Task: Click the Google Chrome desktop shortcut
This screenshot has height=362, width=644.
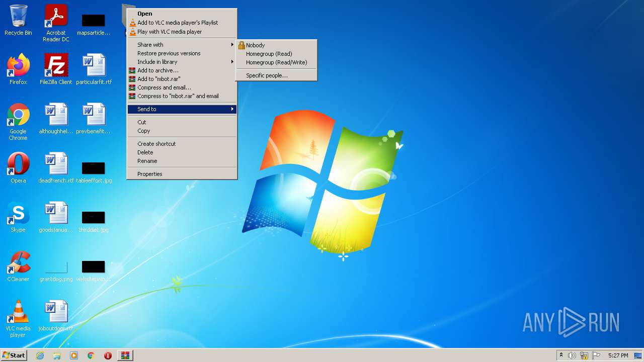Action: 18,122
